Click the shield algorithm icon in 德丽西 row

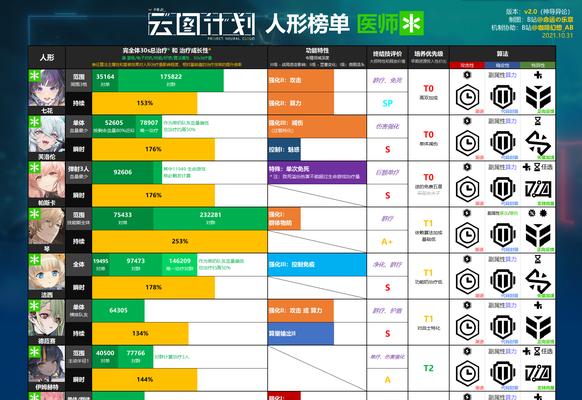tap(503, 327)
